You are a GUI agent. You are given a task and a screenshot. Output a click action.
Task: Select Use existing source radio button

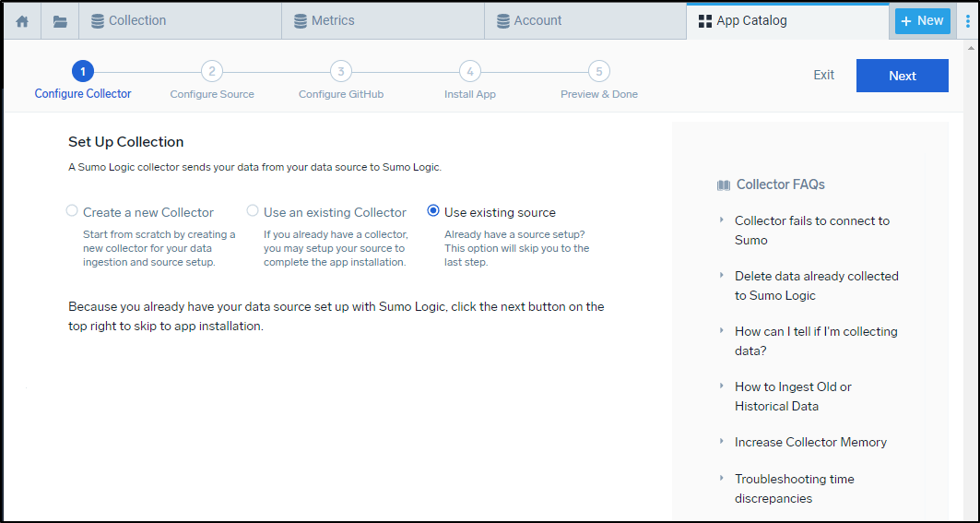(x=433, y=211)
